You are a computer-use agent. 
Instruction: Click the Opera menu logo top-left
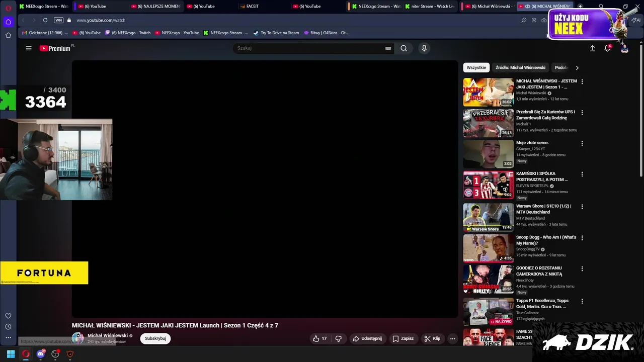[x=8, y=8]
